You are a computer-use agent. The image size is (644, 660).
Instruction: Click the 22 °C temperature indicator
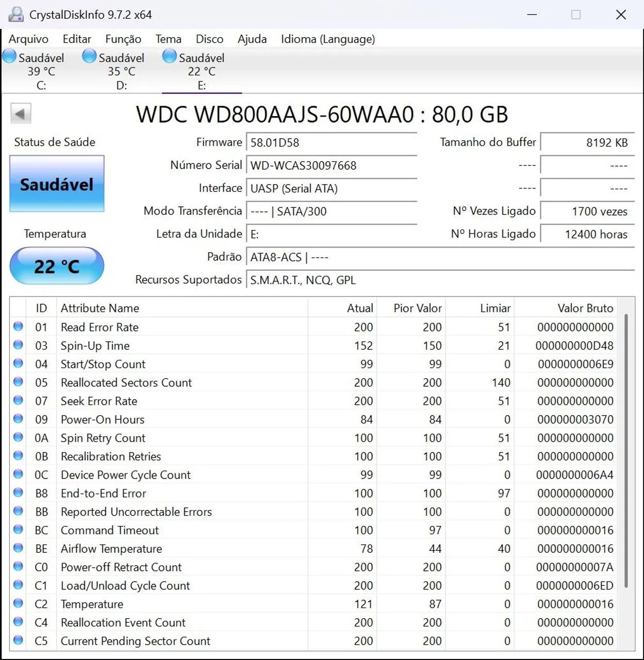[x=56, y=266]
